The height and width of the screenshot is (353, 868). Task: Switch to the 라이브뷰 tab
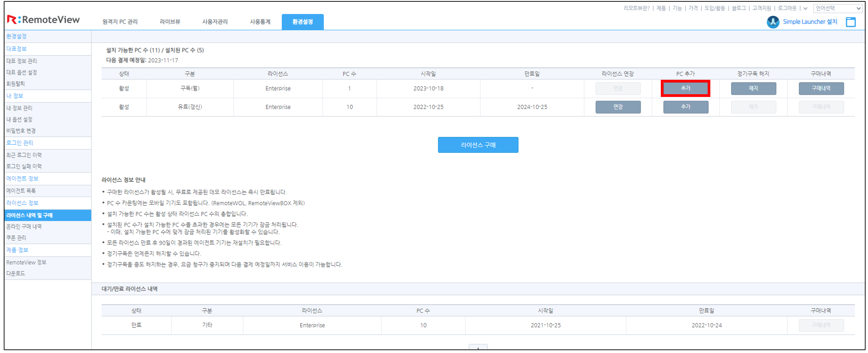(x=170, y=22)
